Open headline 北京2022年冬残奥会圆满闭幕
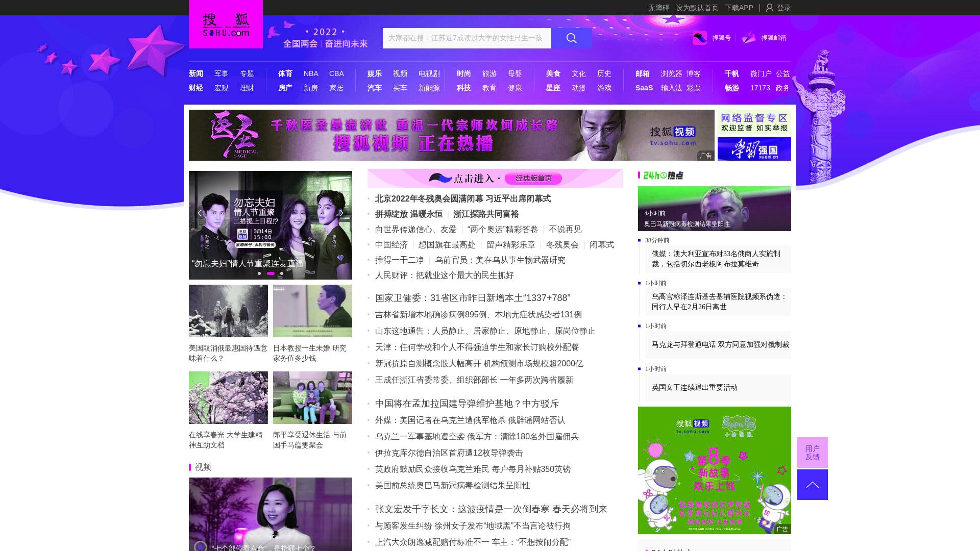The width and height of the screenshot is (980, 551). click(x=463, y=198)
